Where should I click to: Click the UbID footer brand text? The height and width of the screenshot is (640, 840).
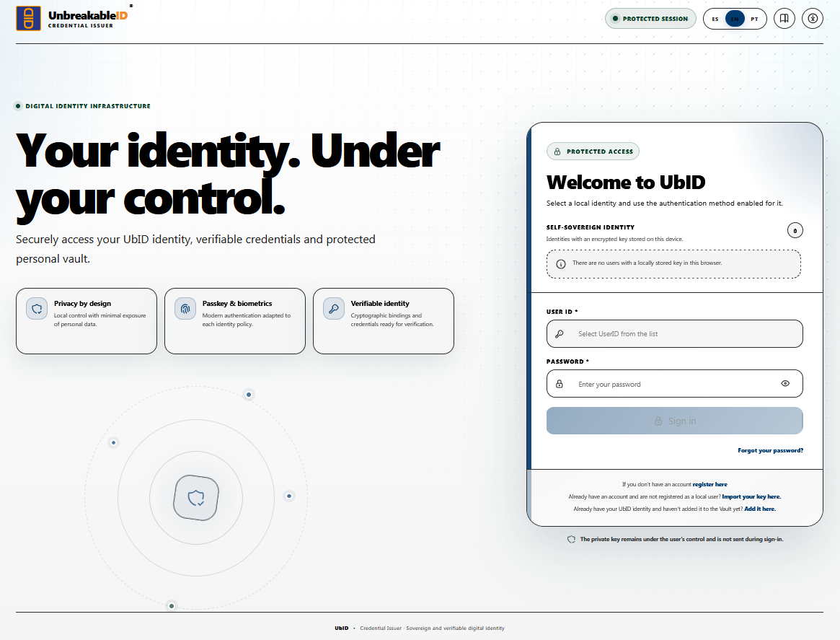[341, 628]
